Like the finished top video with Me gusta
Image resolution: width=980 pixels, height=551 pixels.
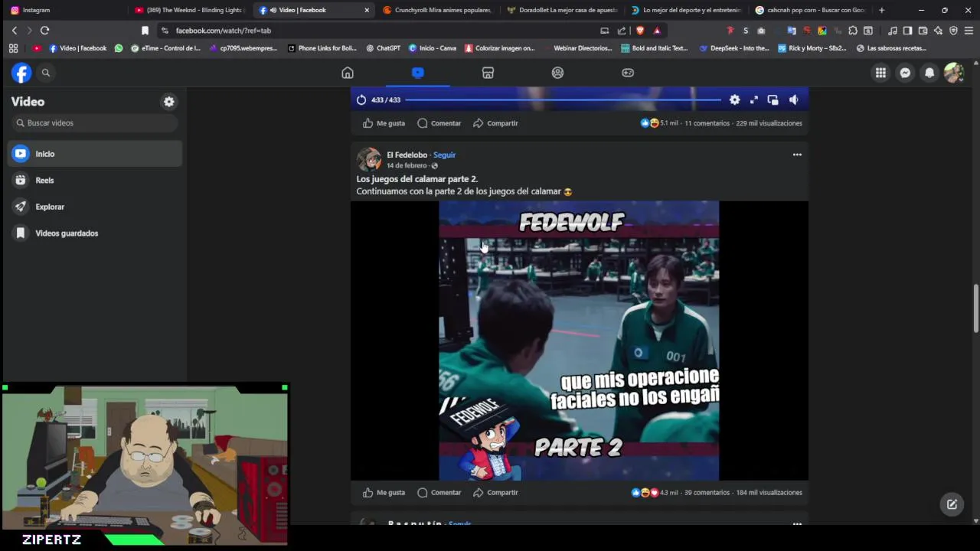pos(384,123)
